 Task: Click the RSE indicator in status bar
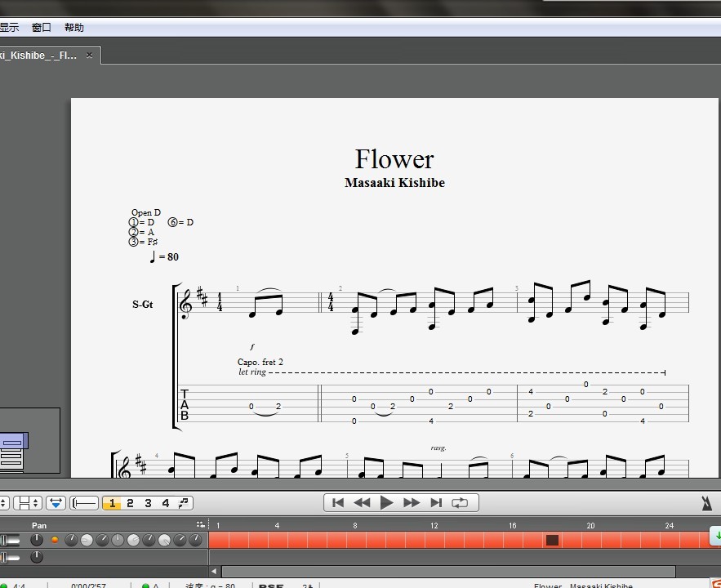click(271, 586)
